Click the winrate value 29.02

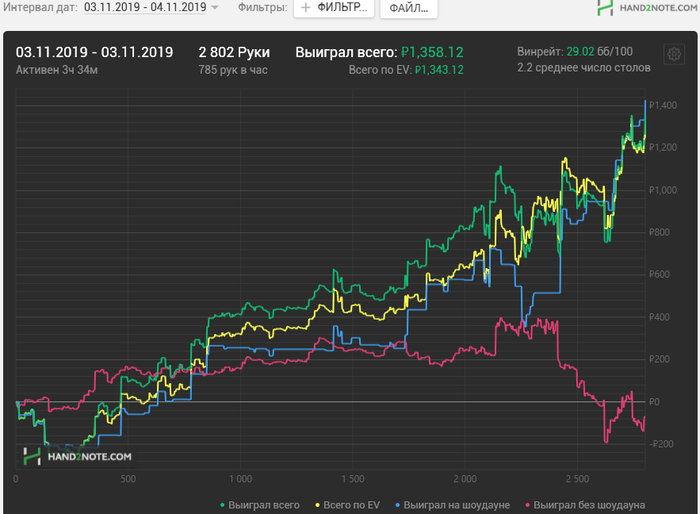[580, 52]
